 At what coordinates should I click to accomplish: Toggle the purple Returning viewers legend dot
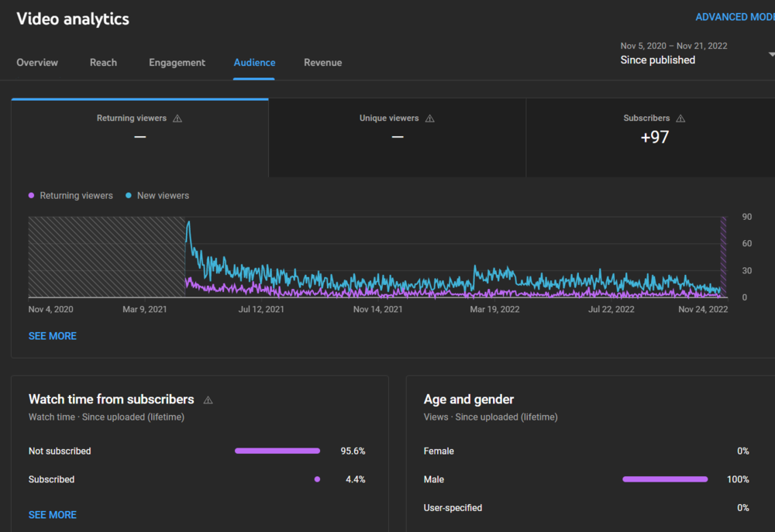(x=32, y=196)
